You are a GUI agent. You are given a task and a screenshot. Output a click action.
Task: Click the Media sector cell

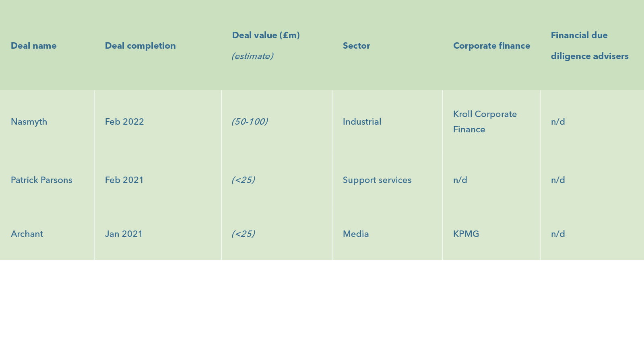click(356, 234)
